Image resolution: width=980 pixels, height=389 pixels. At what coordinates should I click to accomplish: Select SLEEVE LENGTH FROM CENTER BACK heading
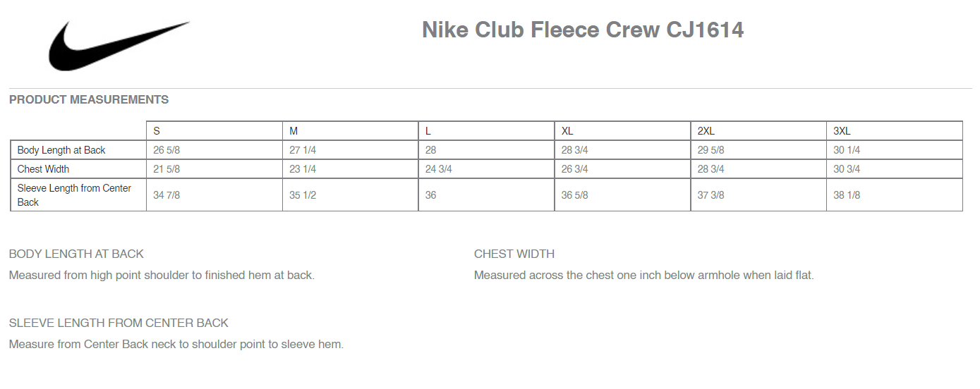(x=119, y=323)
